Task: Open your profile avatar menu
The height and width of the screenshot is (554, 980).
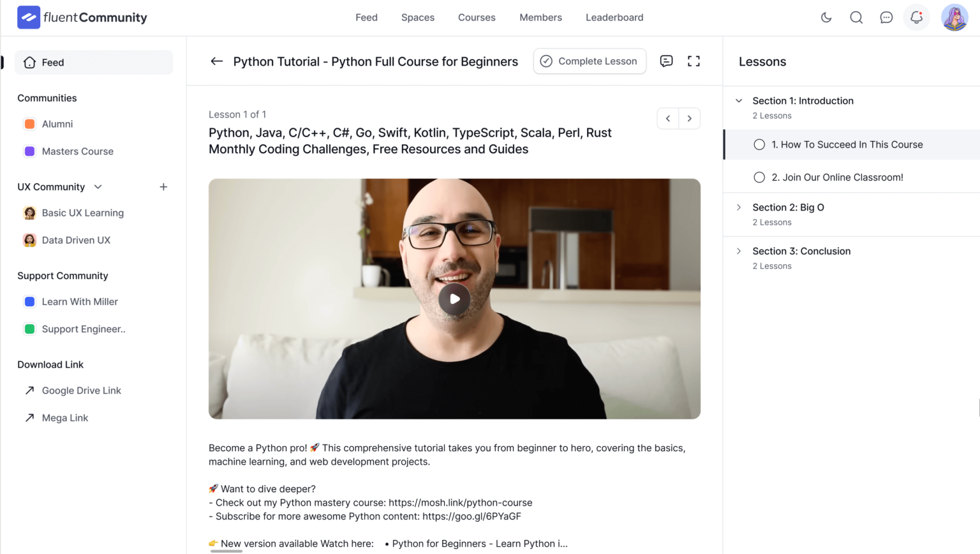Action: (954, 17)
